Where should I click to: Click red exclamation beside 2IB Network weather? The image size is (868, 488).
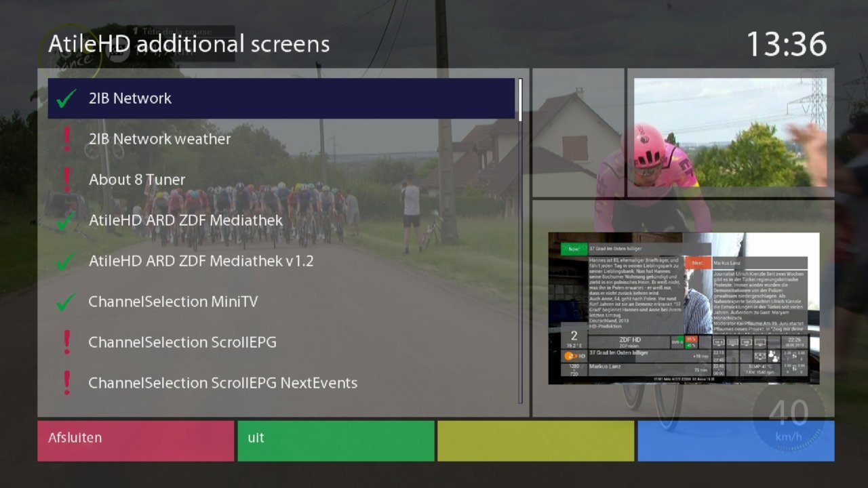coord(66,139)
